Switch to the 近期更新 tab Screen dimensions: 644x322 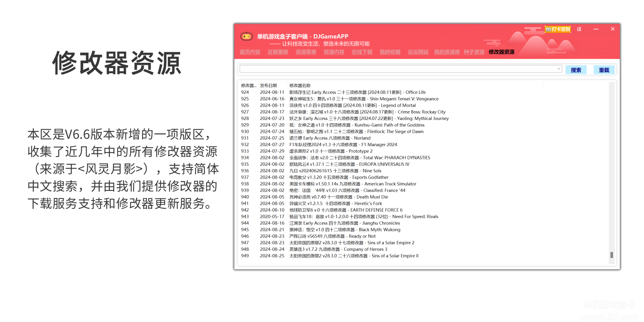(278, 52)
